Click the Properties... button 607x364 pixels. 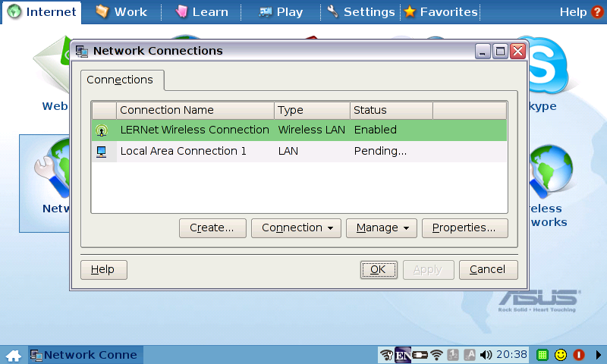[464, 227]
